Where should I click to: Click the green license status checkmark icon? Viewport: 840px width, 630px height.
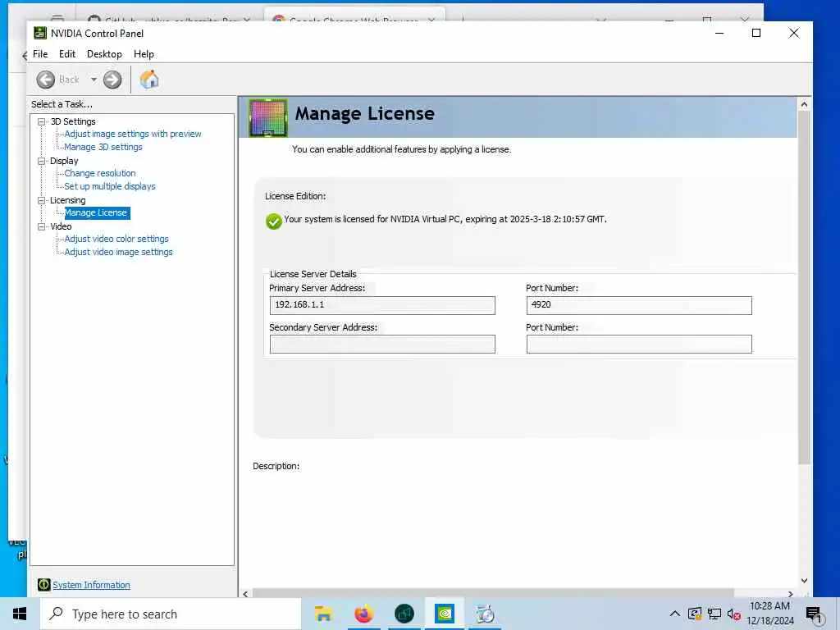[x=274, y=221]
